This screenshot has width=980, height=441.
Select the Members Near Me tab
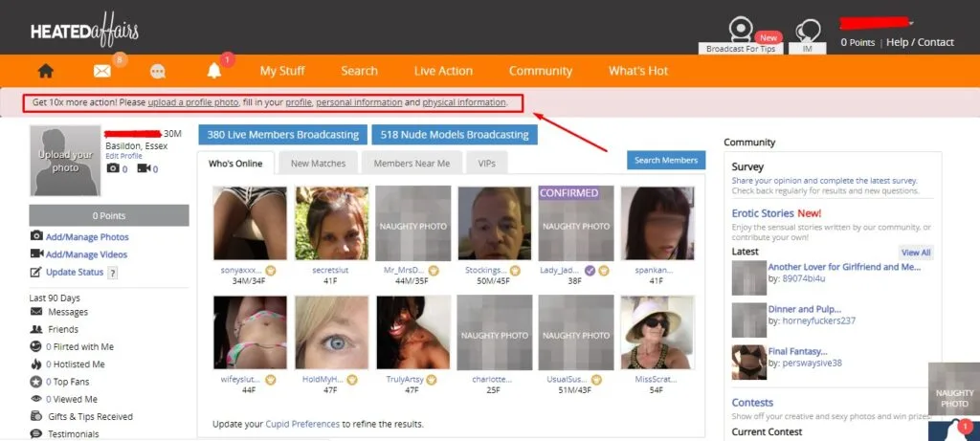coord(412,164)
